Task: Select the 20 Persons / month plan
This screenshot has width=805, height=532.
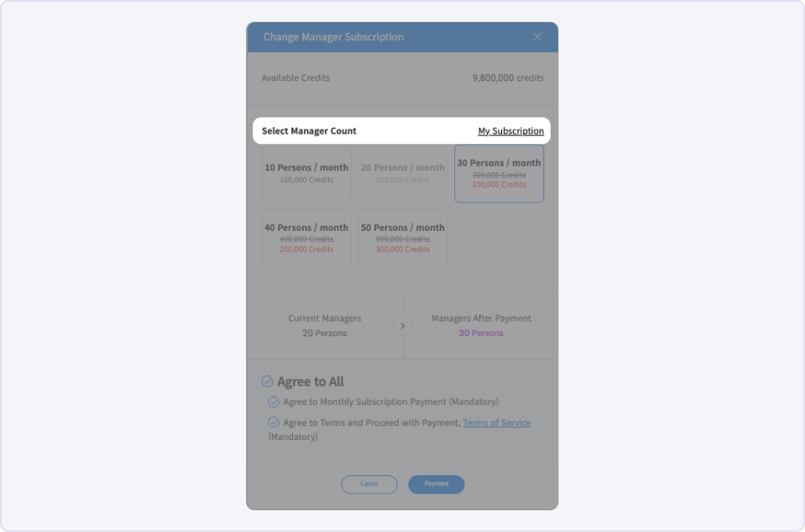Action: click(402, 173)
